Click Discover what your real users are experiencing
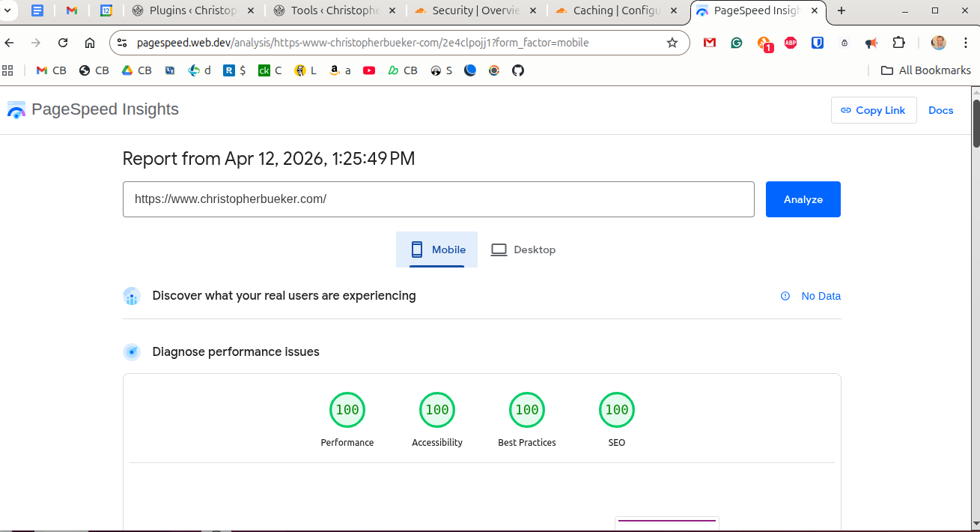The image size is (980, 532). pyautogui.click(x=284, y=296)
